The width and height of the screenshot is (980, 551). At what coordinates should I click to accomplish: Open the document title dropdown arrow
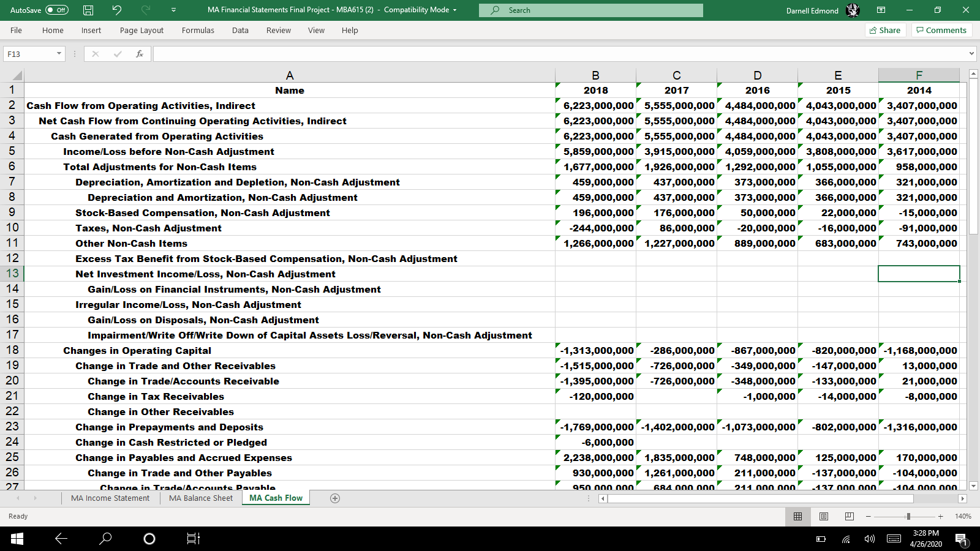click(x=454, y=10)
